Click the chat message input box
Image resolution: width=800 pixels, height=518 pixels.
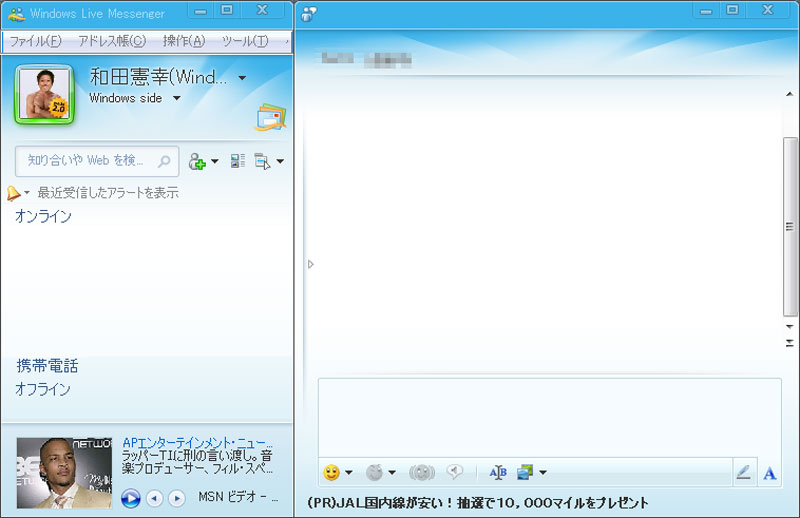[x=549, y=417]
